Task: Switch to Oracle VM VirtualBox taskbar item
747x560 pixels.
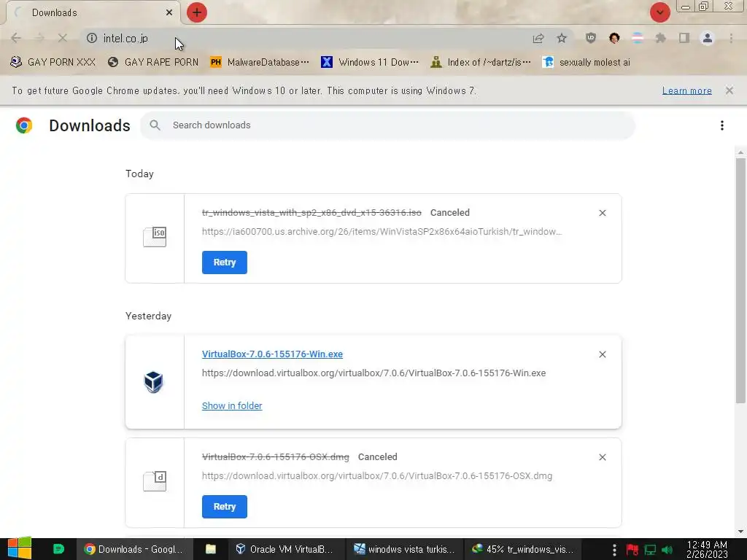Action: tap(285, 549)
